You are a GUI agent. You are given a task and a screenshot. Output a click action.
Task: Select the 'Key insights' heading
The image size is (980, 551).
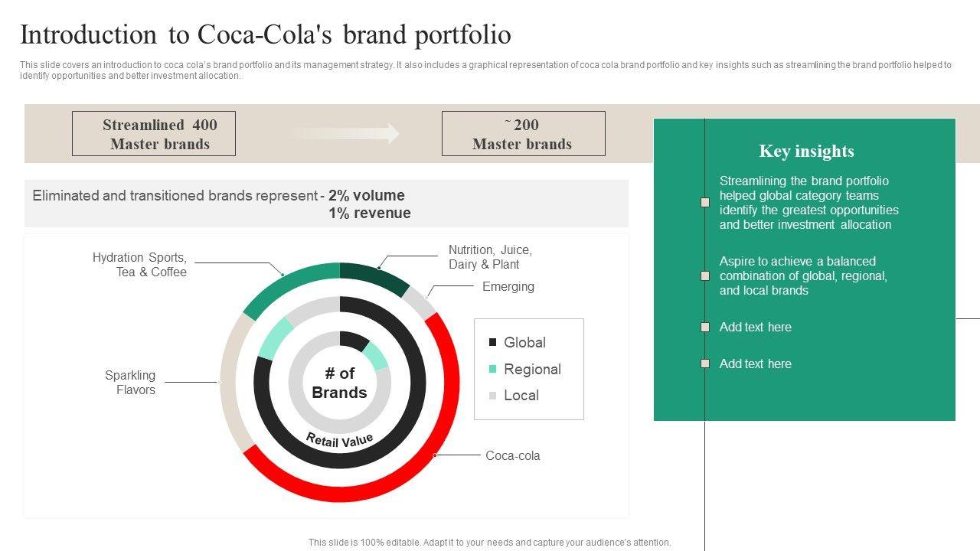click(x=806, y=152)
